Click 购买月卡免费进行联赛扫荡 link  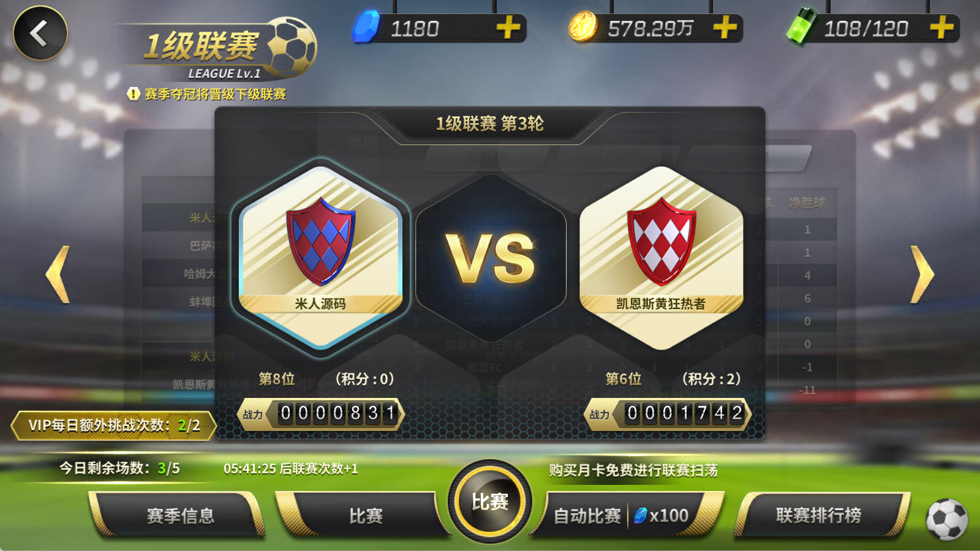(633, 470)
